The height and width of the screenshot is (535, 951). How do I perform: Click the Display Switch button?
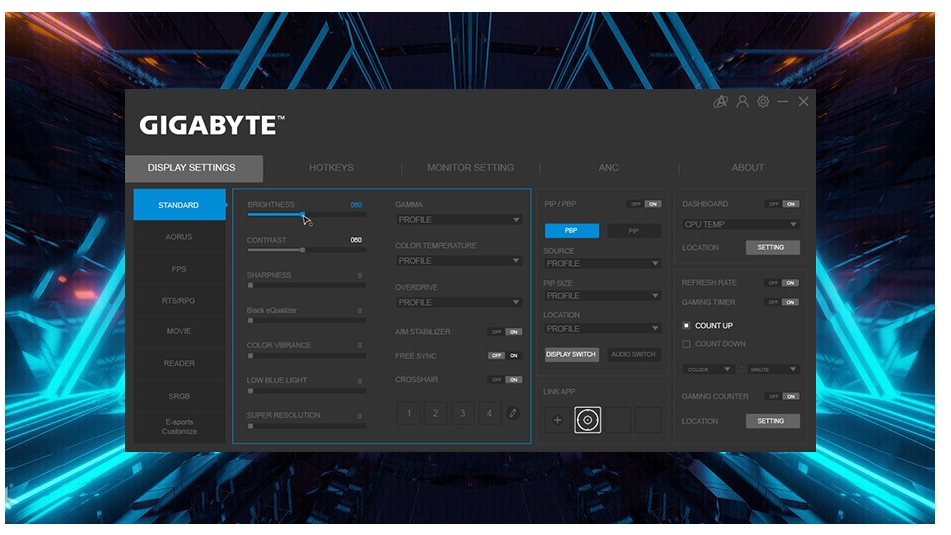571,354
